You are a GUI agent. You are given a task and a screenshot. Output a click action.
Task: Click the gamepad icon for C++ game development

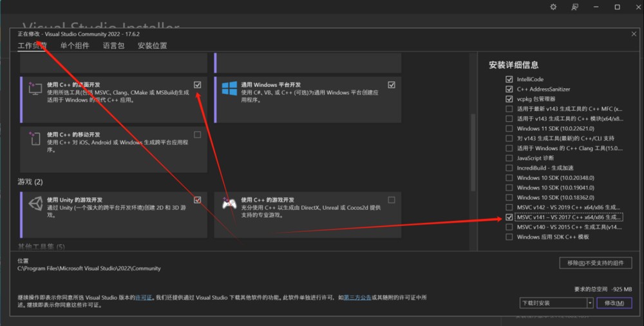coord(229,203)
